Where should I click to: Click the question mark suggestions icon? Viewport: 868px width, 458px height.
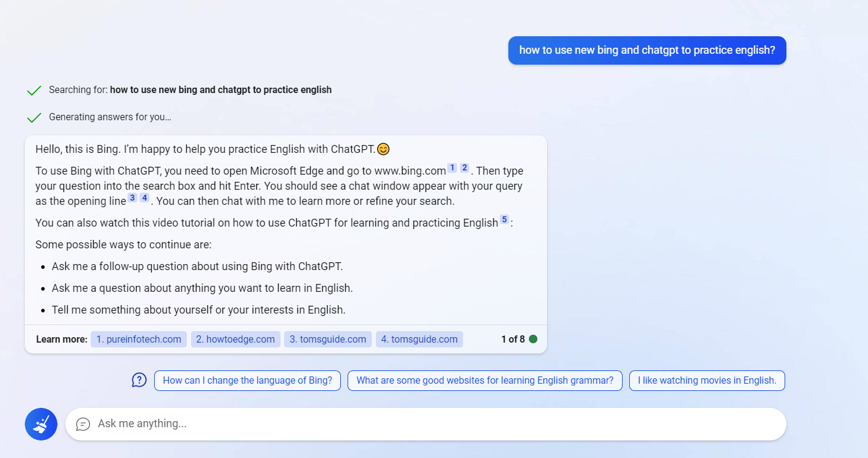tap(139, 380)
